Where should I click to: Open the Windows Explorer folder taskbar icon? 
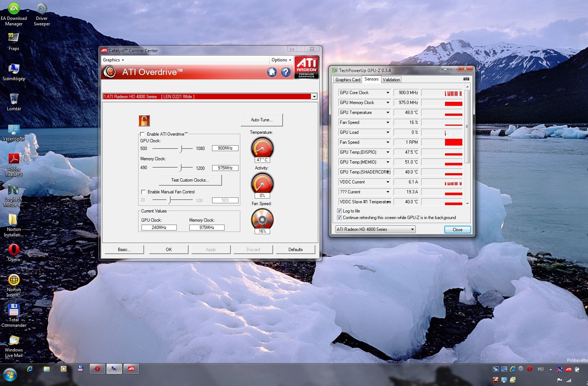tap(47, 369)
